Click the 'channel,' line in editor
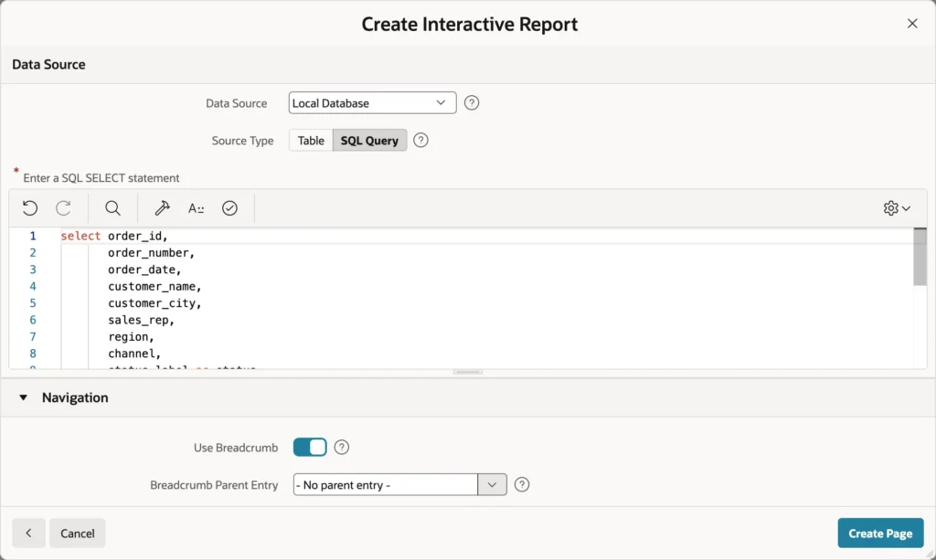The width and height of the screenshot is (936, 560). pyautogui.click(x=134, y=354)
